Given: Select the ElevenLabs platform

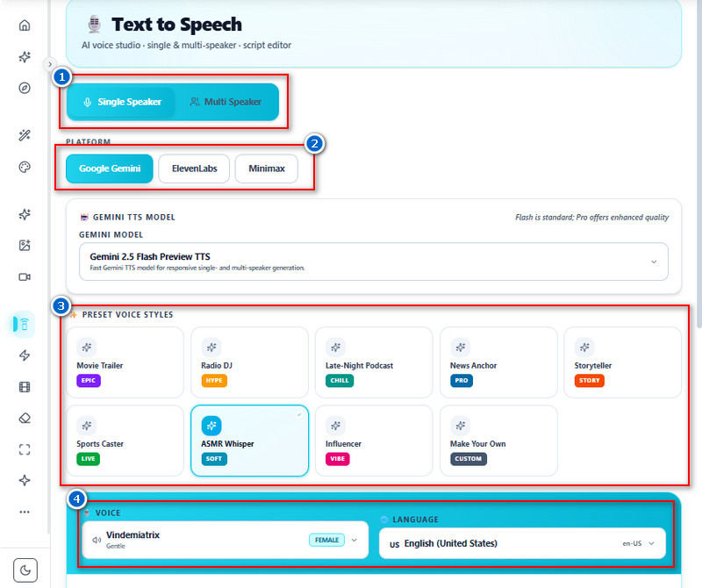Looking at the screenshot, I should pos(194,169).
